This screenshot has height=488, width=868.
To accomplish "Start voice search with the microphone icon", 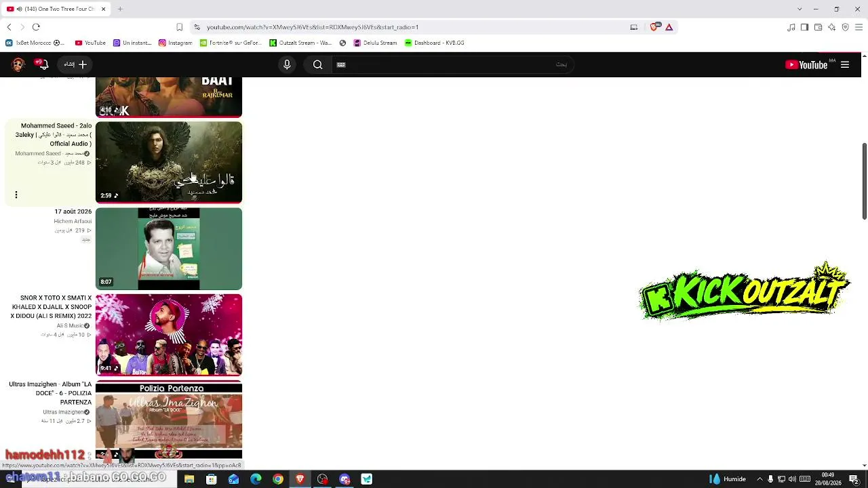I will [x=287, y=64].
